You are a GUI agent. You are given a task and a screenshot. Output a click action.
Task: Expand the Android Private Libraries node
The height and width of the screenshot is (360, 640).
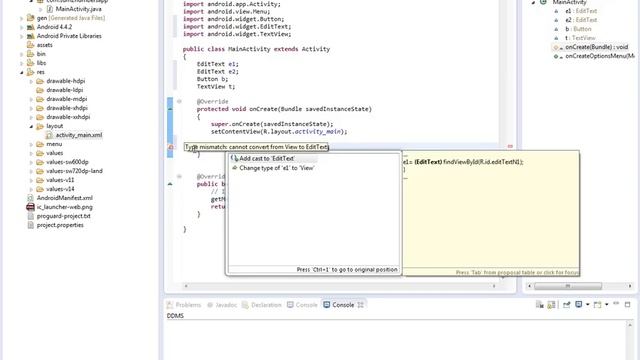(x=22, y=36)
